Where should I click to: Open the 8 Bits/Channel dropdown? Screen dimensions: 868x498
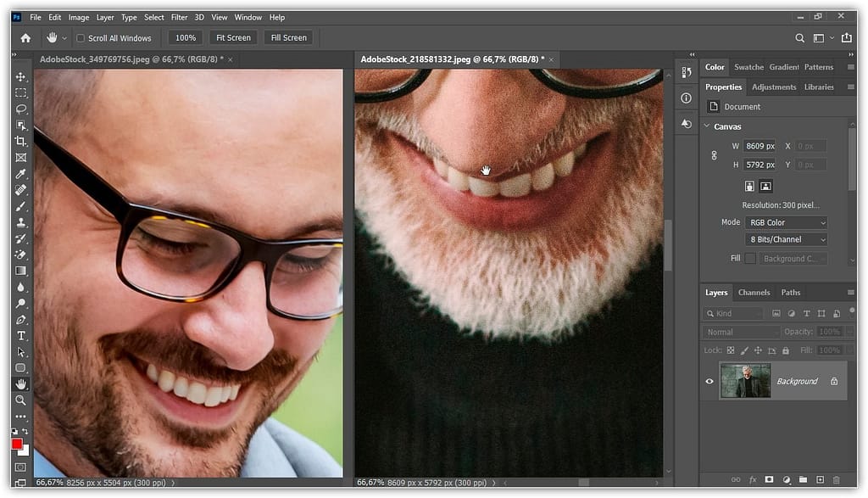786,240
